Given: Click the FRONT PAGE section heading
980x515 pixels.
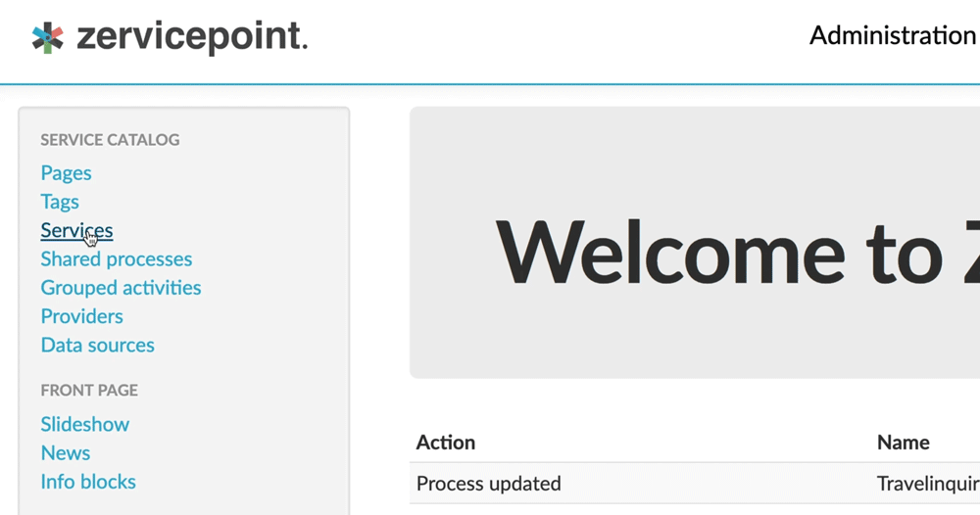Looking at the screenshot, I should point(89,390).
